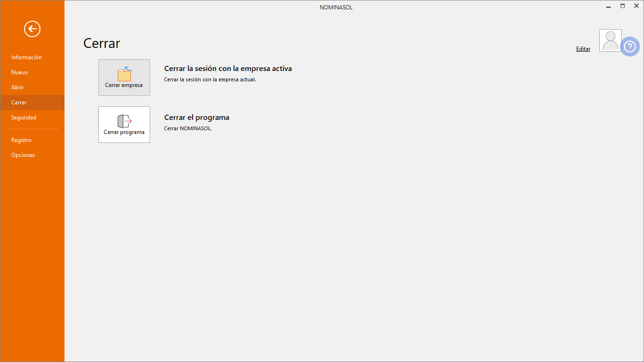Close the NOMINASOL window with X

pos(636,6)
